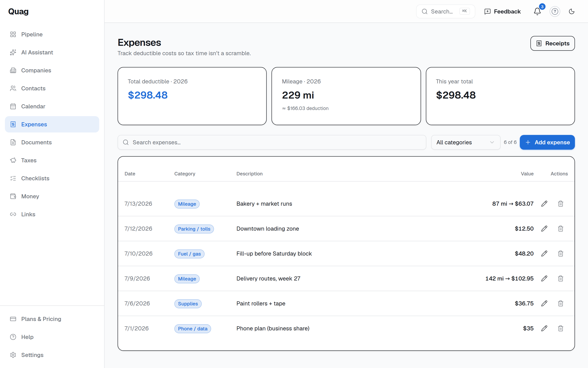Edit the Phone plan (business share) expense
Viewport: 588px width, 368px height.
pos(544,328)
